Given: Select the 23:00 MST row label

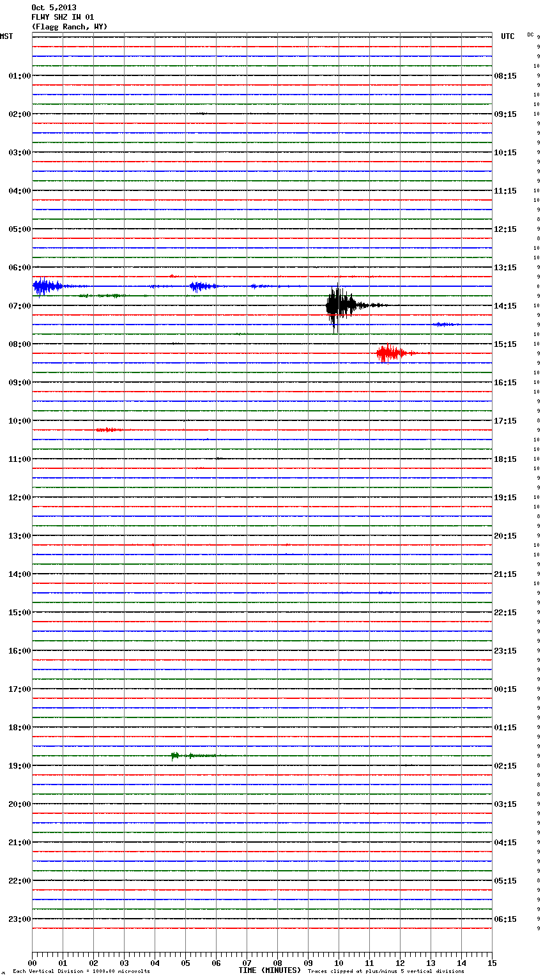Looking at the screenshot, I should (x=19, y=919).
